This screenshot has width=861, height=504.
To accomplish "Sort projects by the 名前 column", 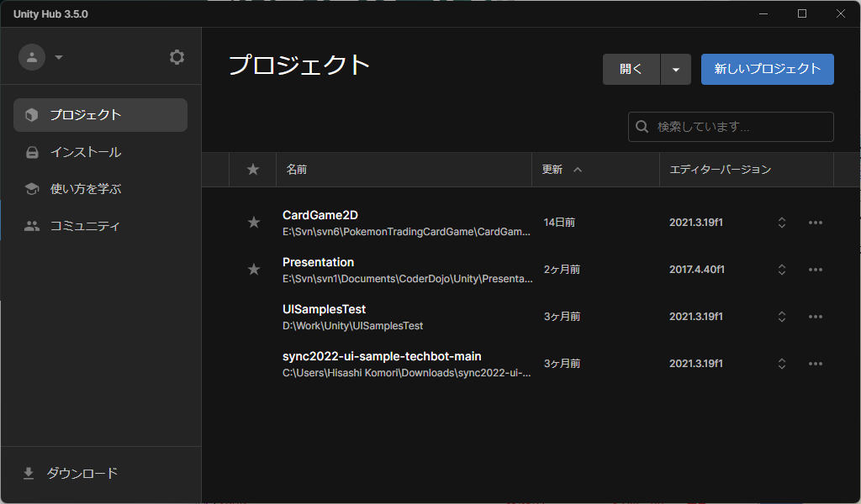I will point(297,169).
